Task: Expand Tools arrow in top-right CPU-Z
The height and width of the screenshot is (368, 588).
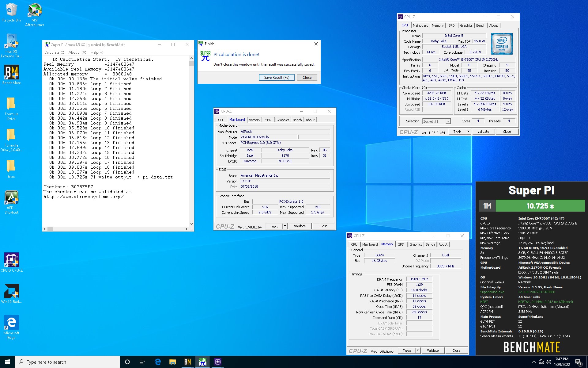Action: pos(468,132)
